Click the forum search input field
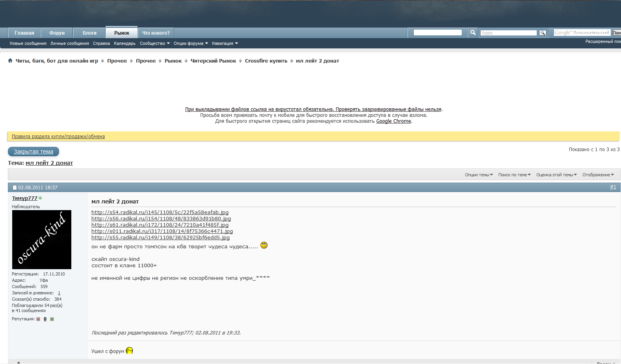This screenshot has width=621, height=364. pyautogui.click(x=438, y=33)
